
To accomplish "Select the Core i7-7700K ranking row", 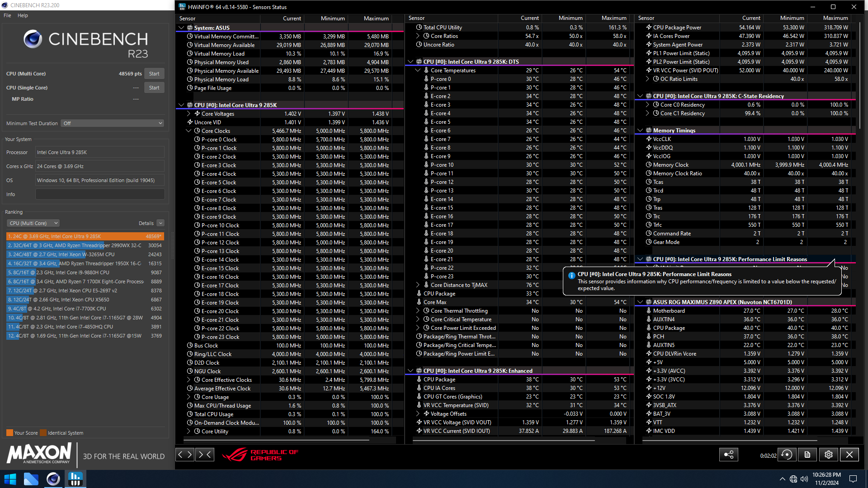I will 85,309.
